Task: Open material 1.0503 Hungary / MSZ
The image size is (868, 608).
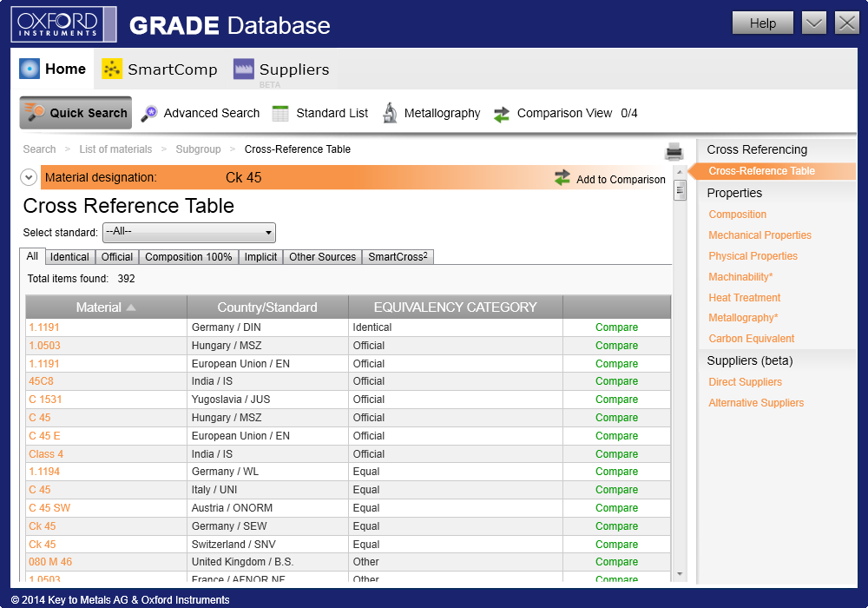Action: tap(44, 346)
